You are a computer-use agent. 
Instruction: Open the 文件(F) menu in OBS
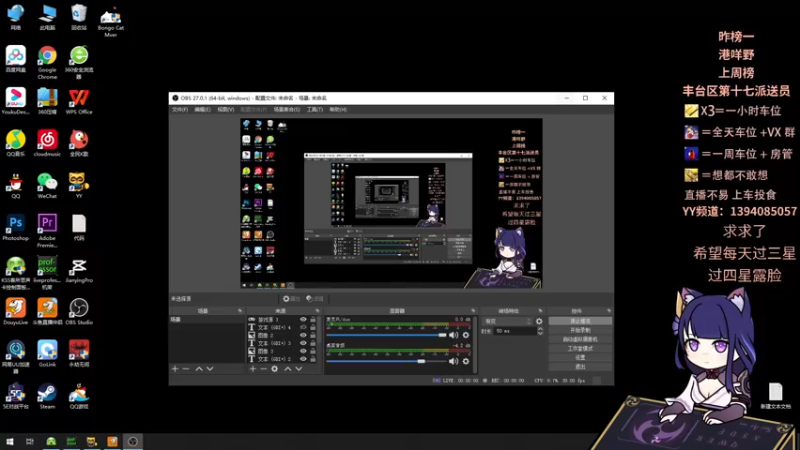[x=180, y=110]
